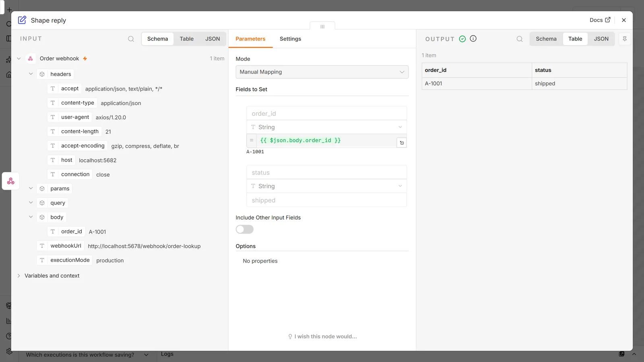Click the order_id field name input

tap(326, 113)
